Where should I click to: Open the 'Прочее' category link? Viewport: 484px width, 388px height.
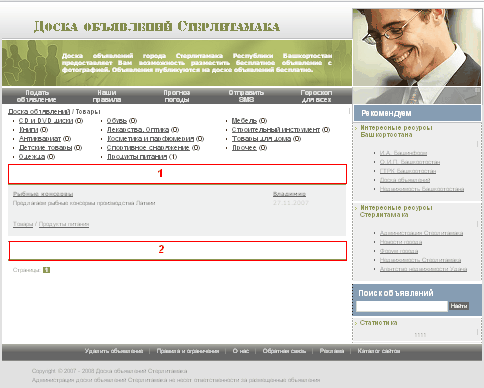coord(244,148)
